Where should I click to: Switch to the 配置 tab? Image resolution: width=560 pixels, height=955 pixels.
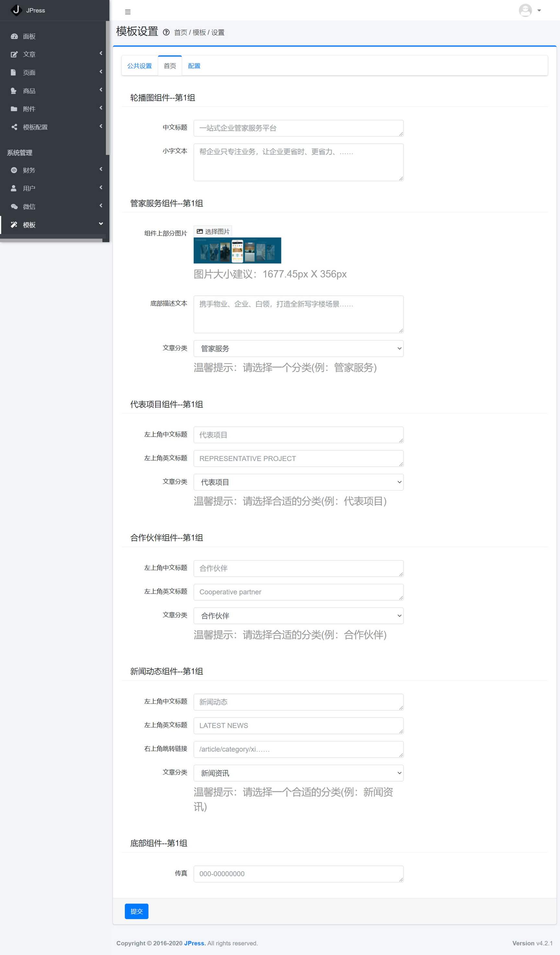coord(194,66)
